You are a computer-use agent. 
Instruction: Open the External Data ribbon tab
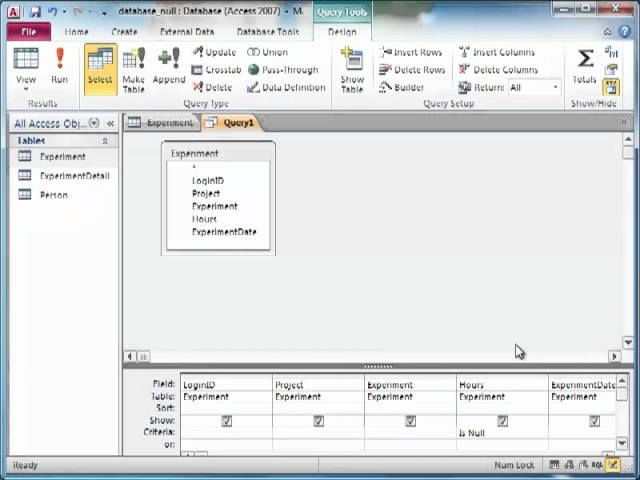point(187,32)
